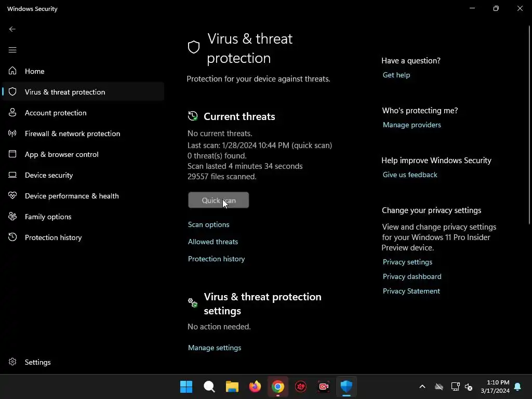Click Get help link
Viewport: 532px width, 399px height.
[x=396, y=75]
